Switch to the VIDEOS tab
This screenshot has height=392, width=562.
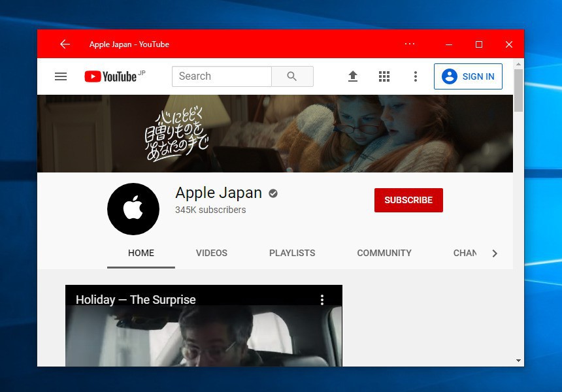pyautogui.click(x=212, y=253)
